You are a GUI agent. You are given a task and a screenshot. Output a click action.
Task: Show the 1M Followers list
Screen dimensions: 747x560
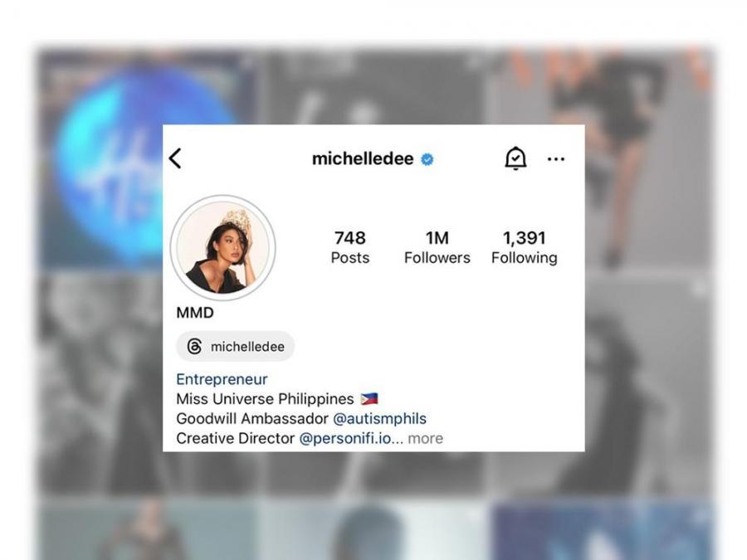[x=437, y=247]
